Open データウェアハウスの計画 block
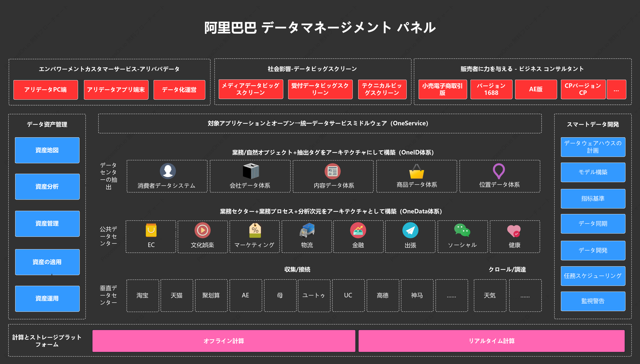This screenshot has height=364, width=640. click(593, 147)
